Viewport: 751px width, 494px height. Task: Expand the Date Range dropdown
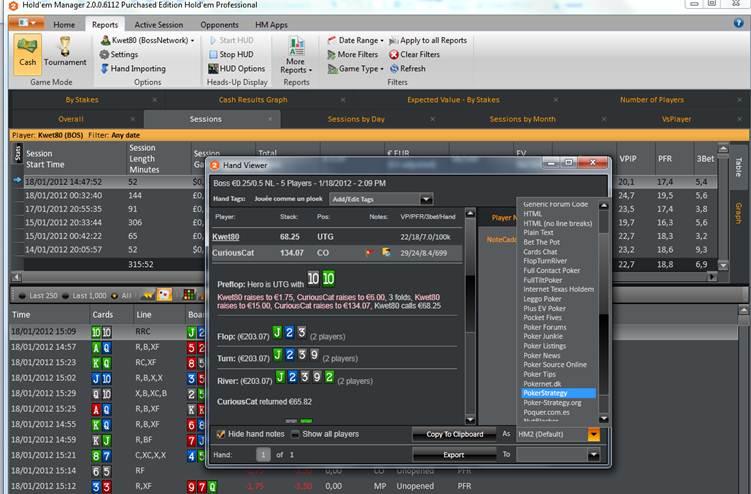pos(355,41)
